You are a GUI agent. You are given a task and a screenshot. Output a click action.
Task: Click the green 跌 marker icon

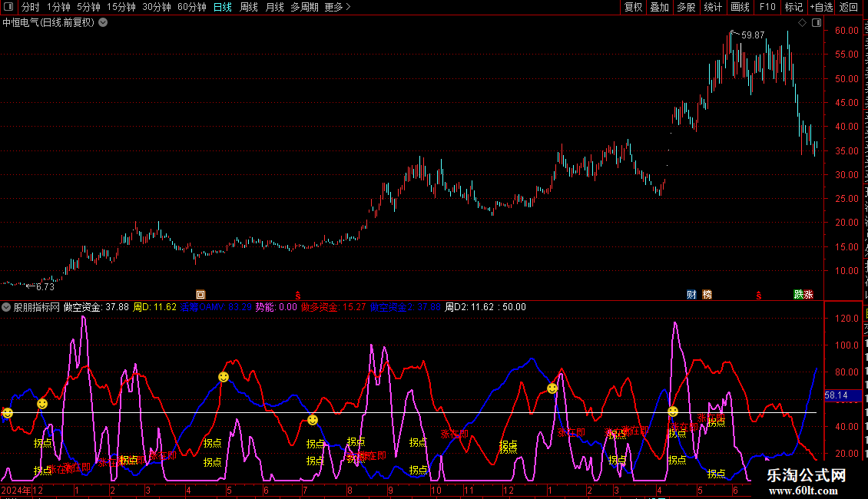click(798, 295)
